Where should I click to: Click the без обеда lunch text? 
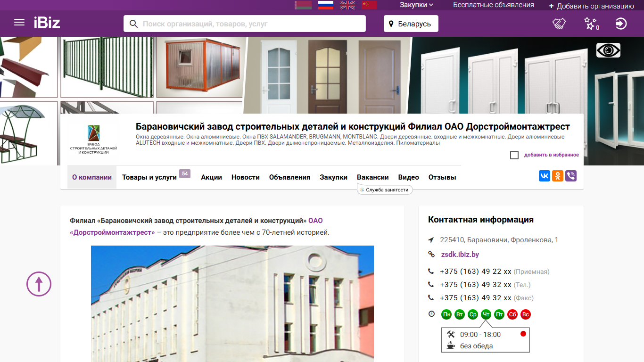(477, 346)
